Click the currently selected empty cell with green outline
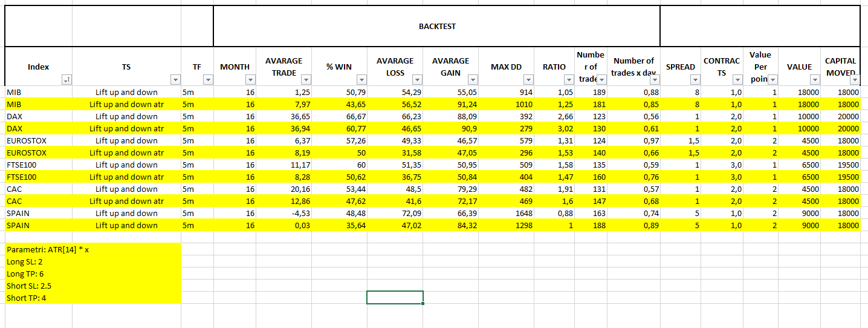 (395, 297)
